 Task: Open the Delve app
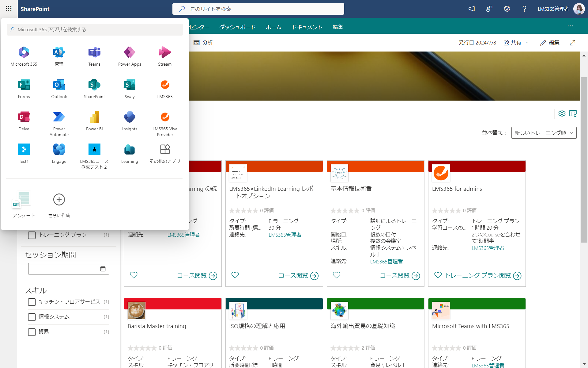coord(24,121)
